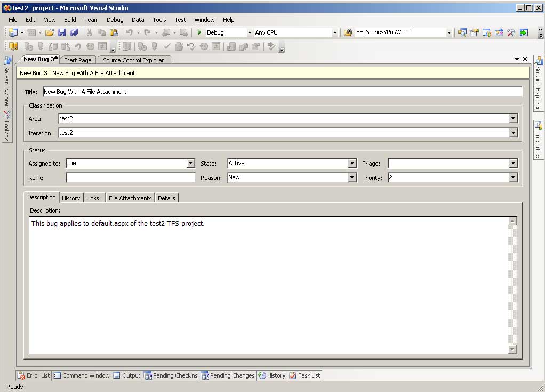
Task: Open the bottom History panel
Action: 272,375
